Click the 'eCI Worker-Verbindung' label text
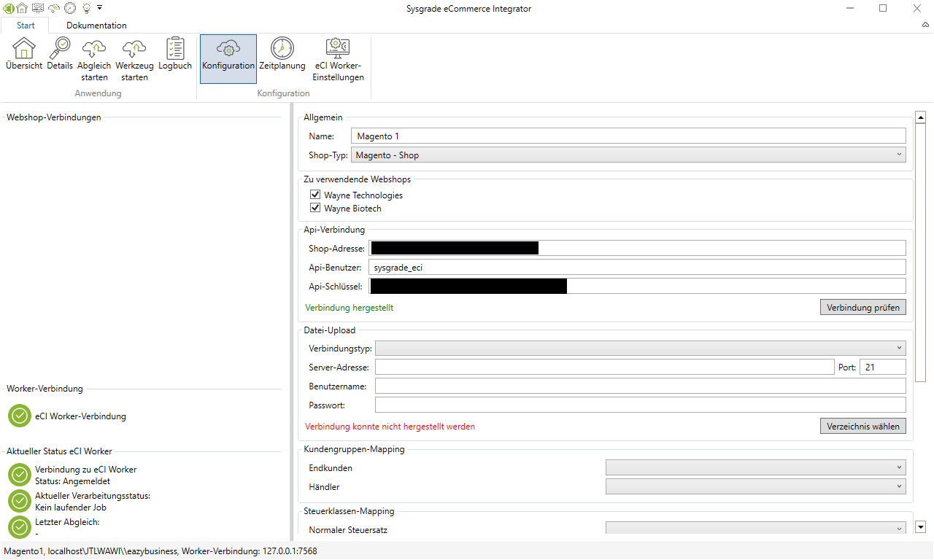Screen dimensions: 934x560 click(80, 416)
